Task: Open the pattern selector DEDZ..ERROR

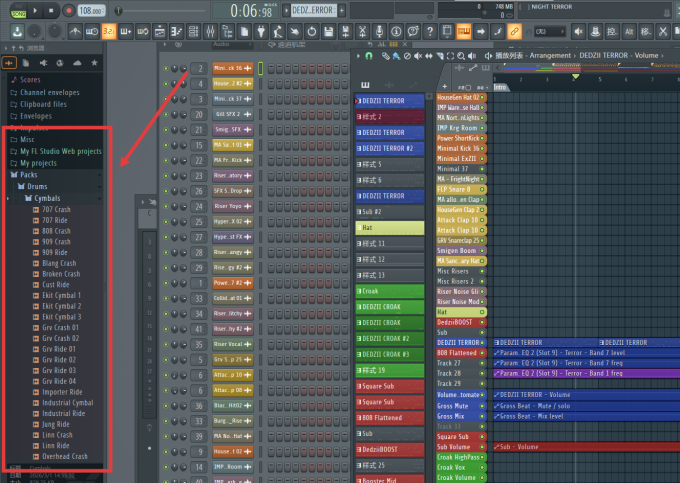Action: [313, 10]
